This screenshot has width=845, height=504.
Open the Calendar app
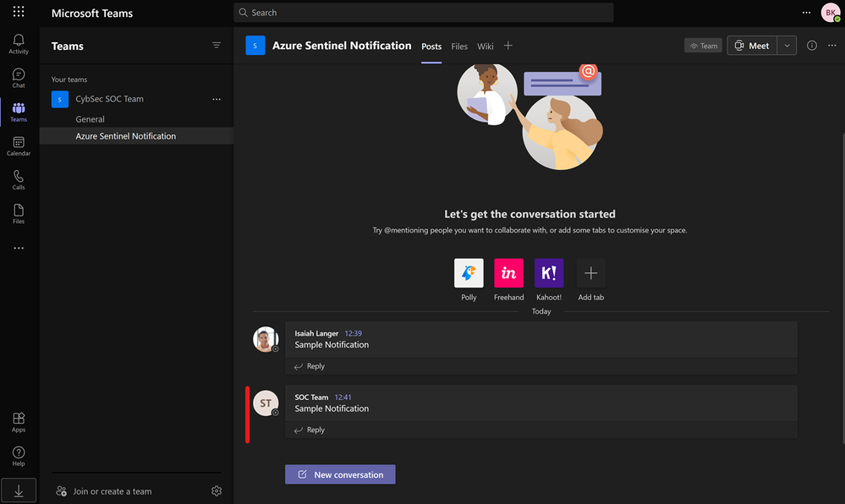pos(19,146)
